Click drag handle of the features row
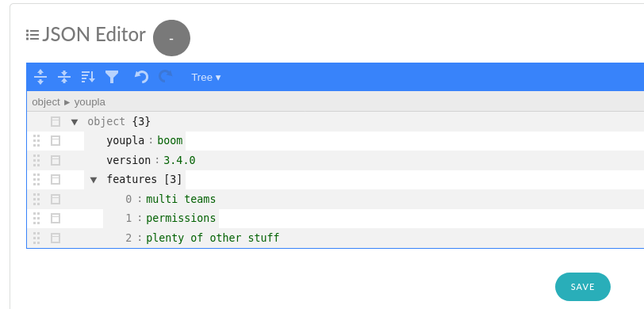This screenshot has width=644, height=309. [x=36, y=179]
